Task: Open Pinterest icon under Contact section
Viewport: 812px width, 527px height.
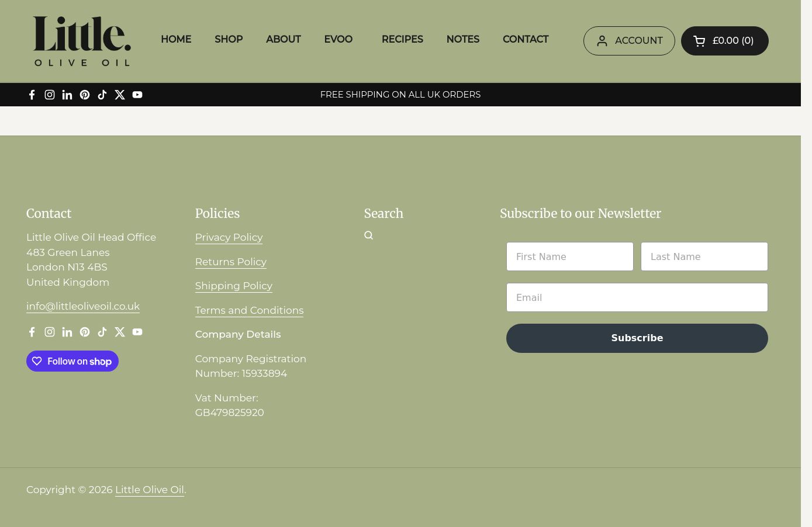Action: tap(85, 332)
